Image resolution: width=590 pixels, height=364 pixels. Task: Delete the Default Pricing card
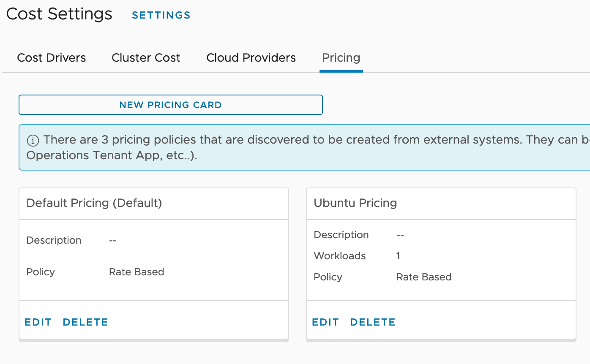[85, 322]
